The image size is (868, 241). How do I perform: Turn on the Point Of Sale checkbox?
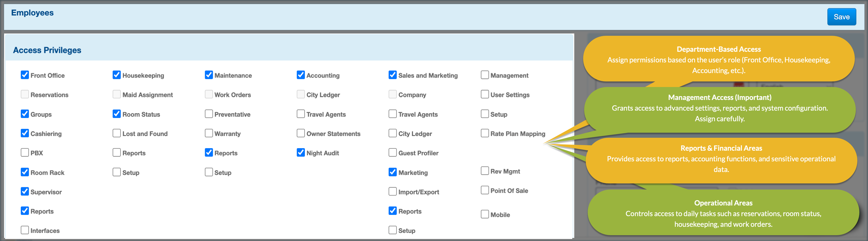[484, 190]
